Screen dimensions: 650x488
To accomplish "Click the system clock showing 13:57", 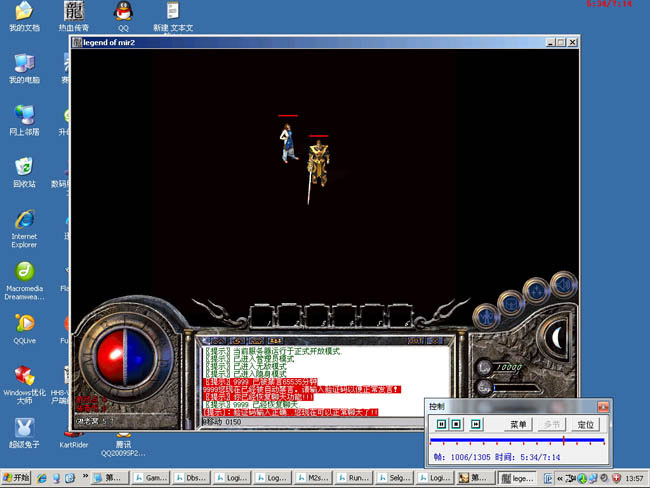I will pyautogui.click(x=634, y=478).
